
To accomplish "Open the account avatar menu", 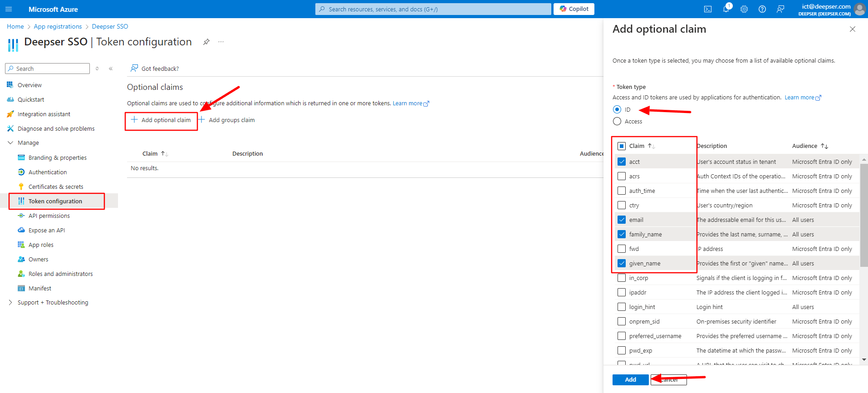I will click(x=860, y=9).
